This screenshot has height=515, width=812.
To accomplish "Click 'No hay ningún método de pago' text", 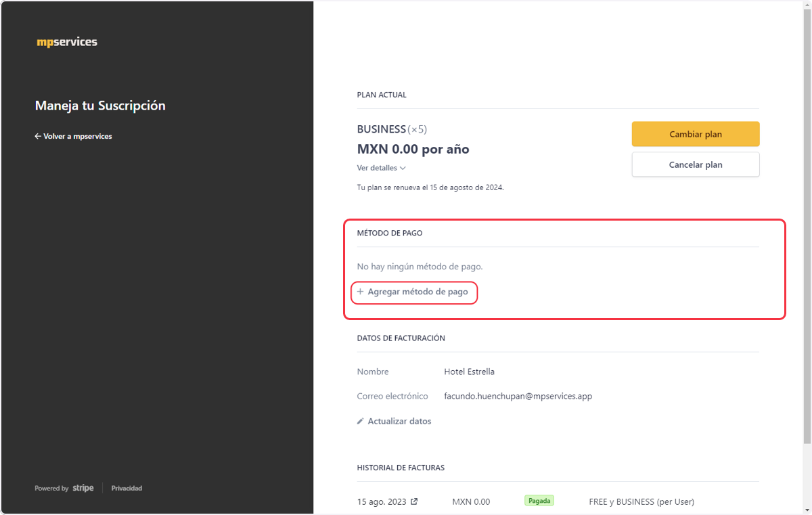I will [x=420, y=267].
